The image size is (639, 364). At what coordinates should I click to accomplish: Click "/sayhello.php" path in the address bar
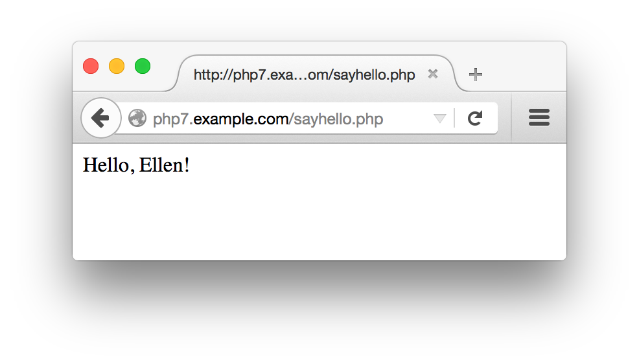[336, 119]
